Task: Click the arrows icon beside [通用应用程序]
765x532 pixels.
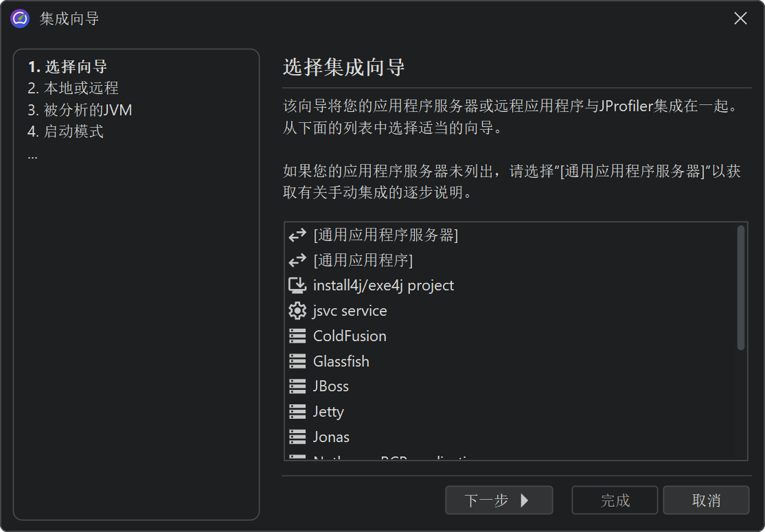Action: point(297,261)
